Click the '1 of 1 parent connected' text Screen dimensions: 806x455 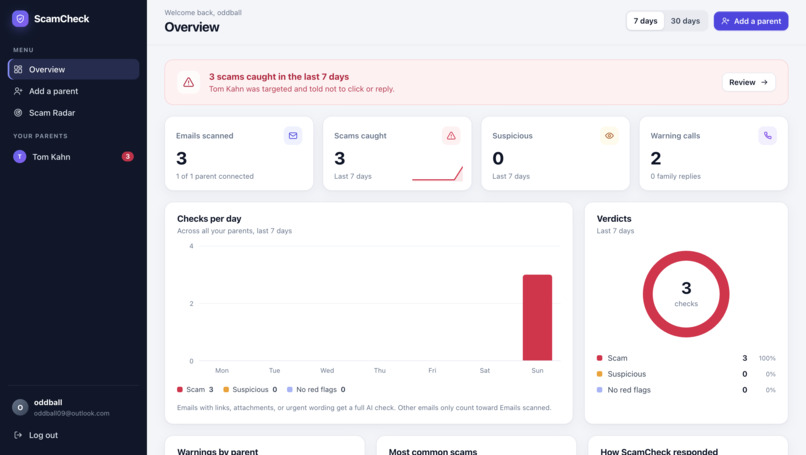(x=215, y=176)
